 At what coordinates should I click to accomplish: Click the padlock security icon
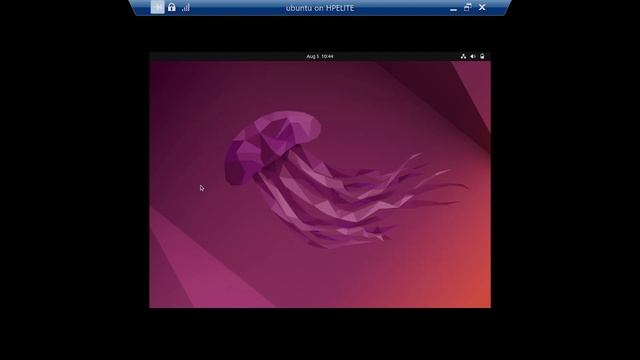(172, 7)
